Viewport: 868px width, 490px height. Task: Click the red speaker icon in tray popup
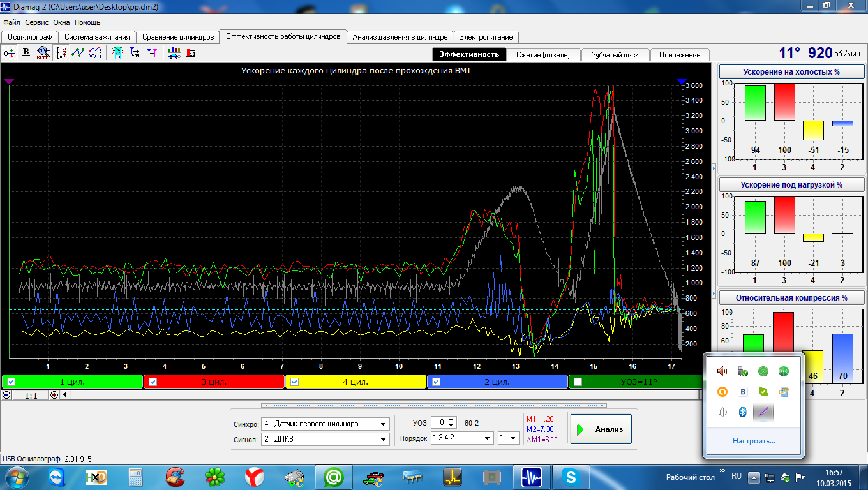[x=722, y=371]
